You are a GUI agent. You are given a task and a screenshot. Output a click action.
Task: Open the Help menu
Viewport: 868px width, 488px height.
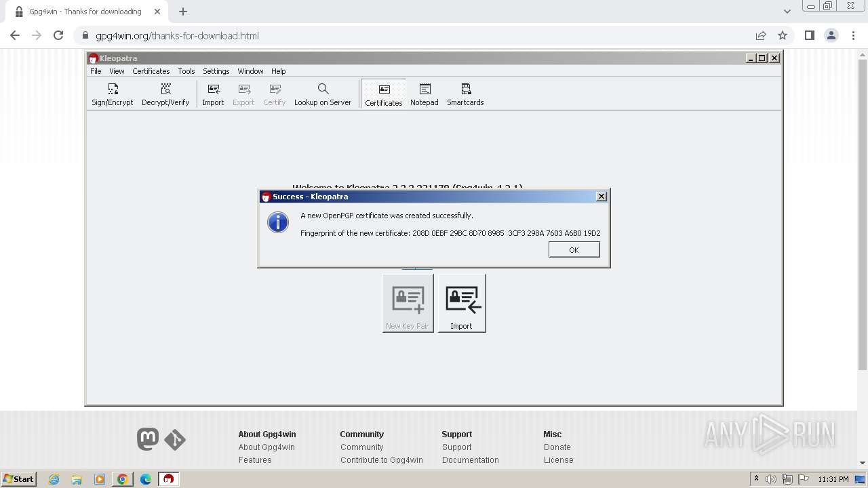(x=279, y=71)
